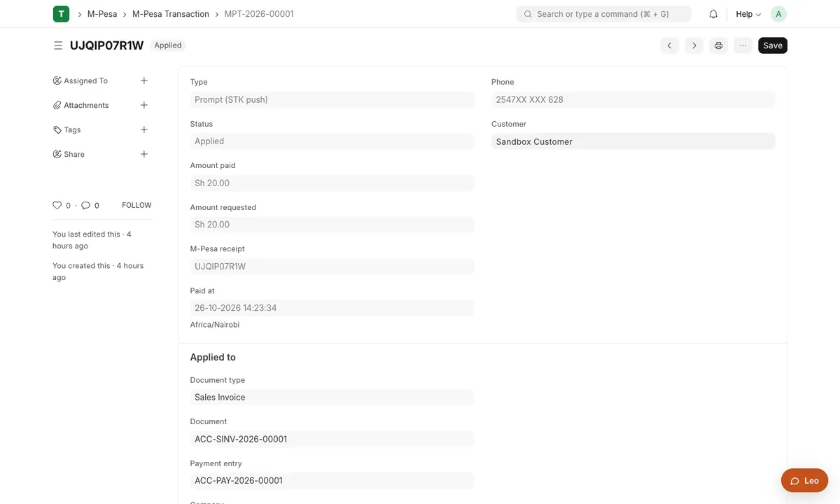Click Document field ACC-SINV-2026-00001
Image resolution: width=840 pixels, height=504 pixels.
pyautogui.click(x=332, y=439)
